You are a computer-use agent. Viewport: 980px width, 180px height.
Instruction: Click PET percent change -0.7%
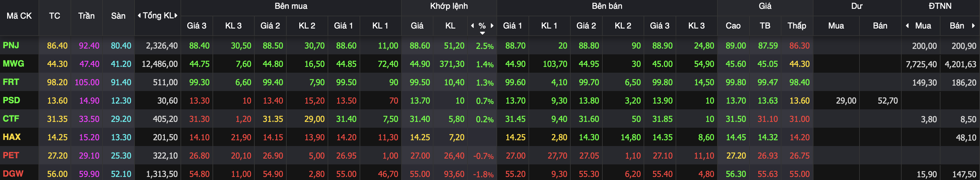click(x=483, y=156)
